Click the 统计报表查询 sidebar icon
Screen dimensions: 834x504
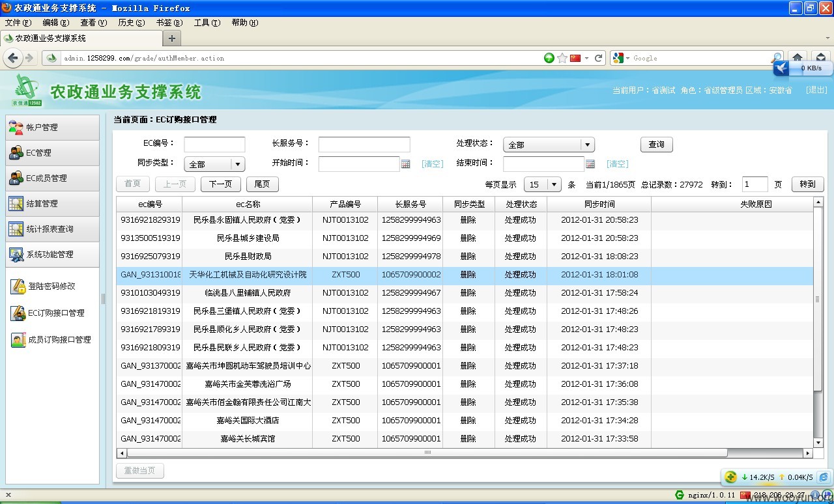pyautogui.click(x=16, y=229)
